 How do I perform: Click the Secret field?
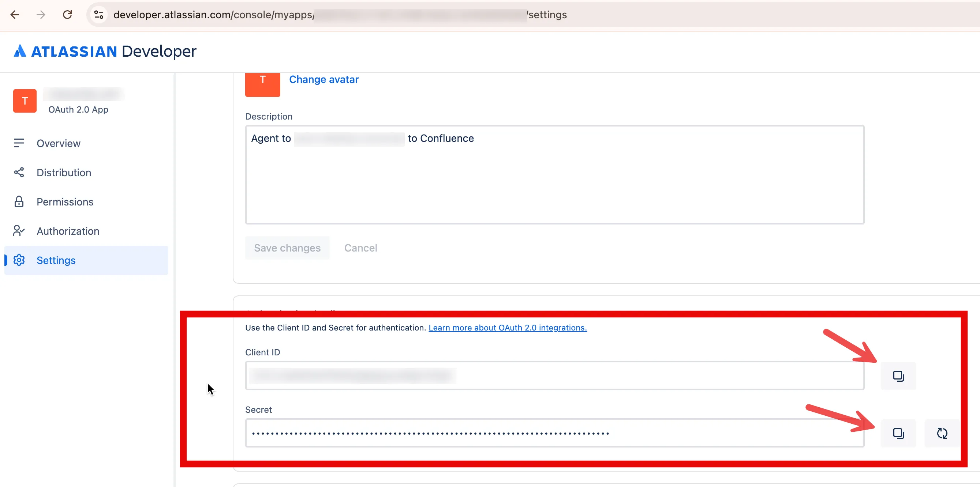coord(555,433)
